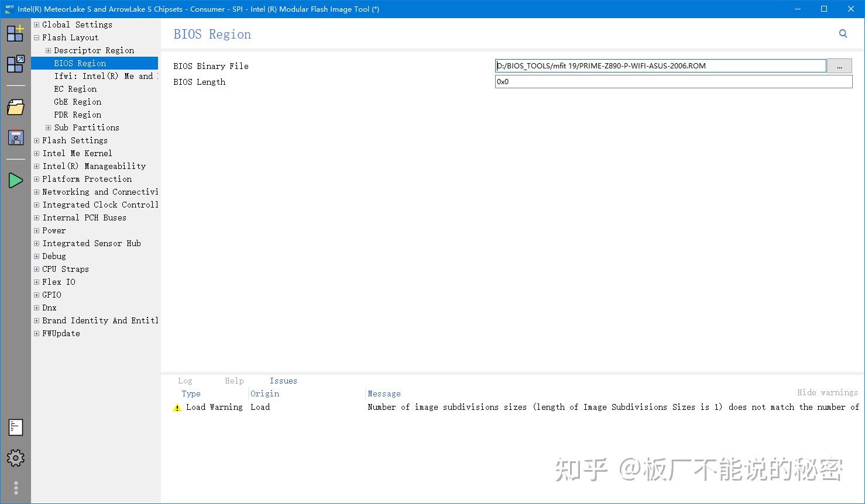This screenshot has width=865, height=504.
Task: Expand the Integrated Sensor Hub node
Action: coord(37,243)
